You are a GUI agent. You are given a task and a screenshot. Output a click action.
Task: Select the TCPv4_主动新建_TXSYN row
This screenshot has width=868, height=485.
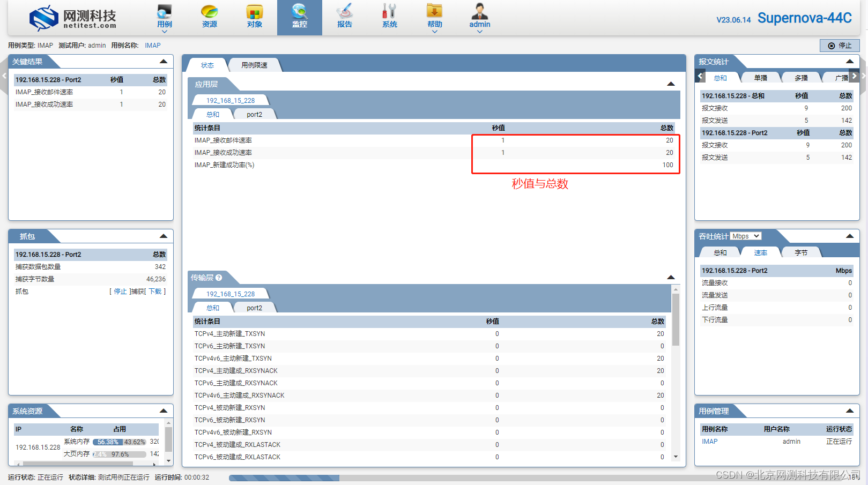click(429, 334)
